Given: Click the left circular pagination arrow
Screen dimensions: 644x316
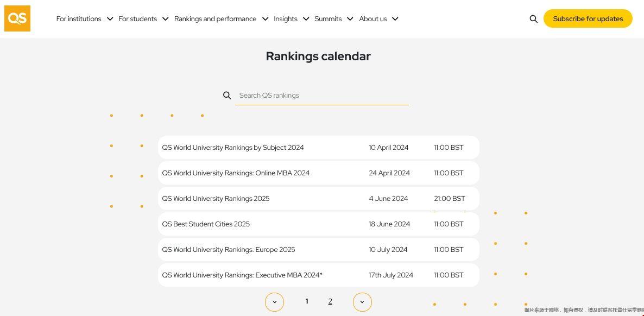Looking at the screenshot, I should [x=274, y=302].
